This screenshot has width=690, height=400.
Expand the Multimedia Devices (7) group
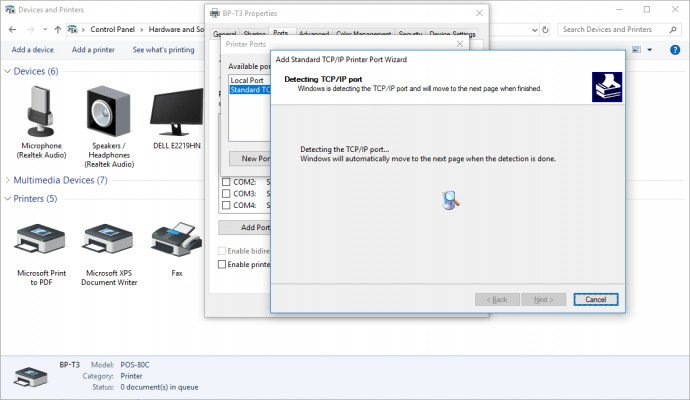click(x=7, y=180)
